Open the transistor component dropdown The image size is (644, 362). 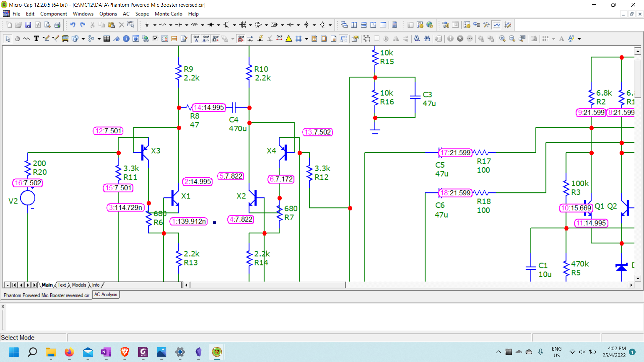click(234, 25)
